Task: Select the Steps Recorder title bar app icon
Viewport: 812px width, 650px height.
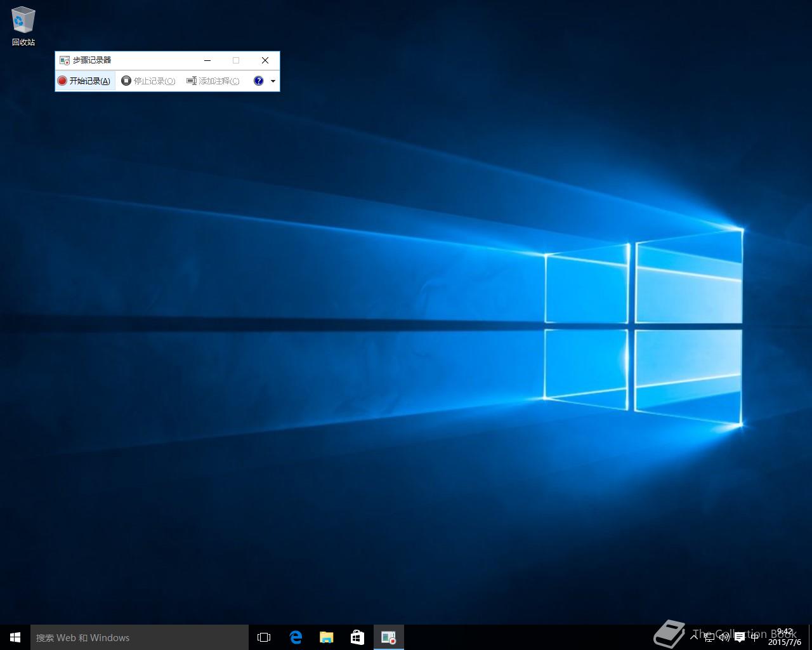Action: coord(64,60)
